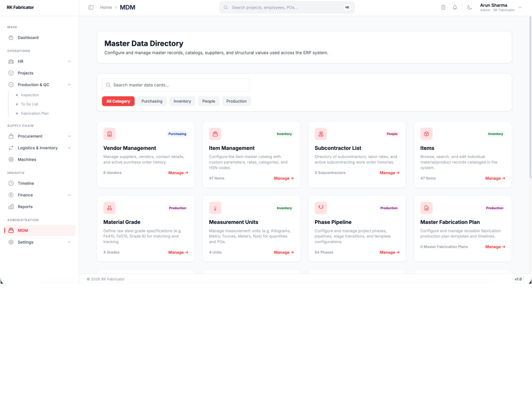
Task: Open the Arun Sharma user menu chevron
Action: 520,7
